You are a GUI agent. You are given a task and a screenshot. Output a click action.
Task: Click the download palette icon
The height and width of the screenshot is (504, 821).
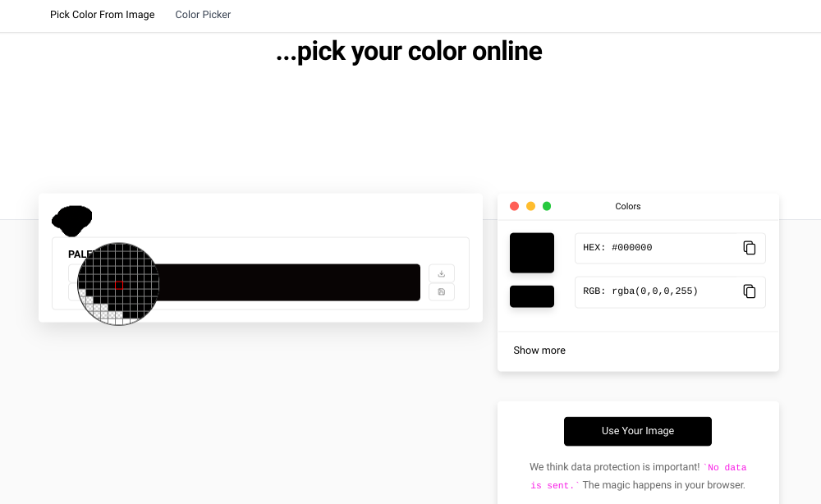[442, 274]
